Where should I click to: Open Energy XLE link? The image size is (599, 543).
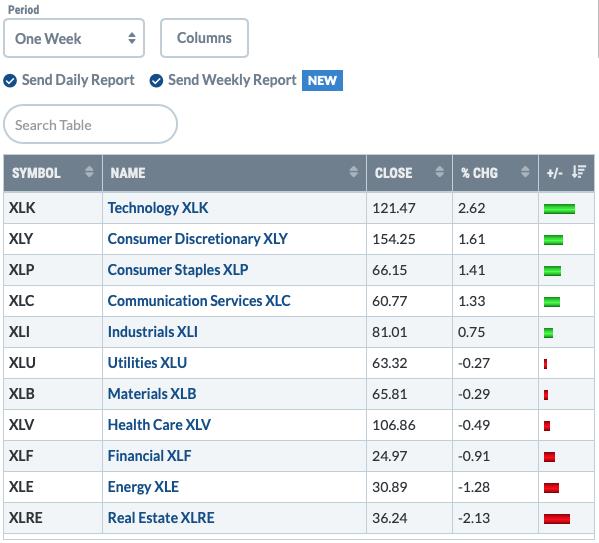[143, 487]
